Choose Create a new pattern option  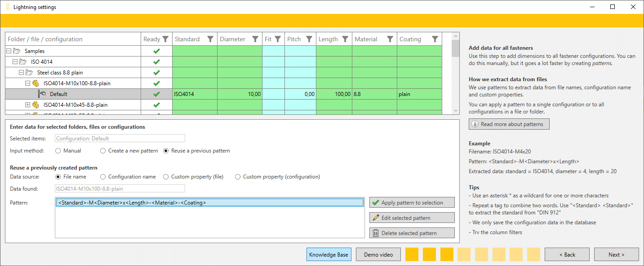point(103,151)
